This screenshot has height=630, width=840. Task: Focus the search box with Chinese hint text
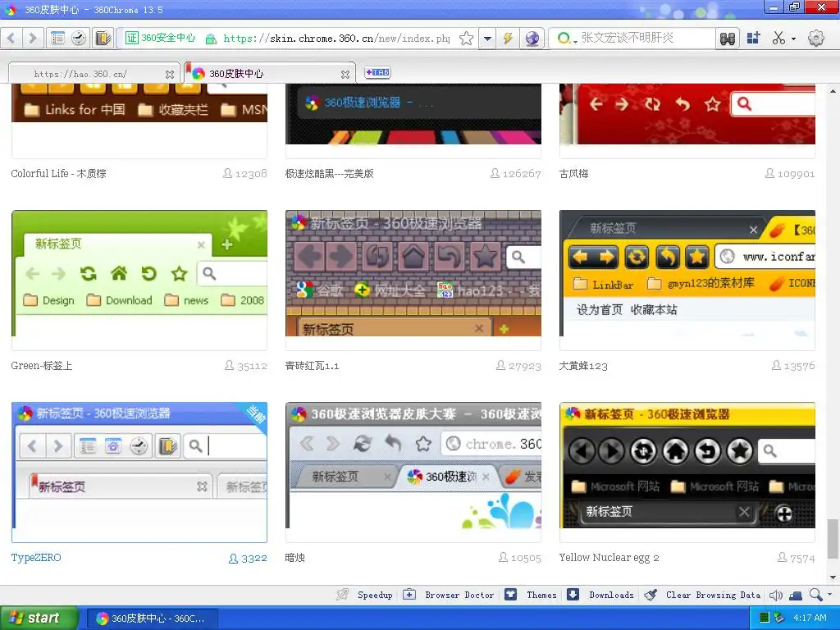pos(646,38)
